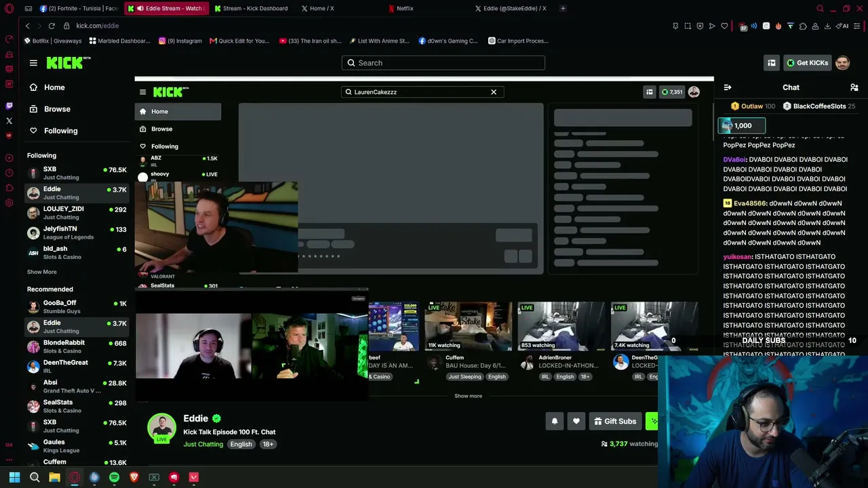Viewport: 868px width, 488px height.
Task: Open the DVaBoi username in chat
Action: pos(734,160)
